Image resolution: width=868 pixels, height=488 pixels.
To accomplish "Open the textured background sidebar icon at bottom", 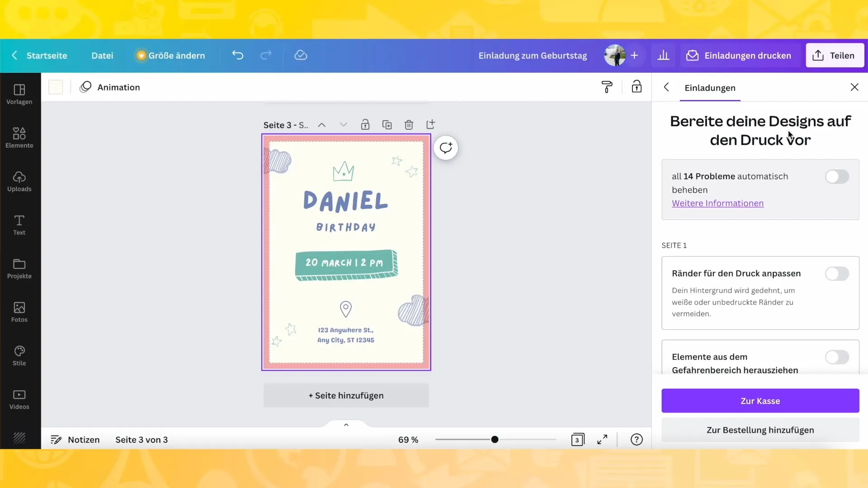I will click(x=19, y=437).
